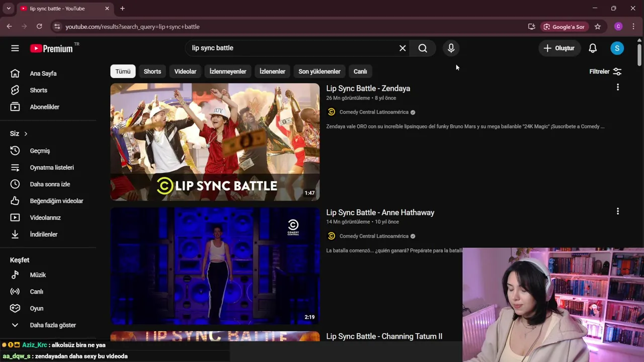Go back with browser back arrow
Image resolution: width=644 pixels, height=362 pixels.
tap(9, 27)
